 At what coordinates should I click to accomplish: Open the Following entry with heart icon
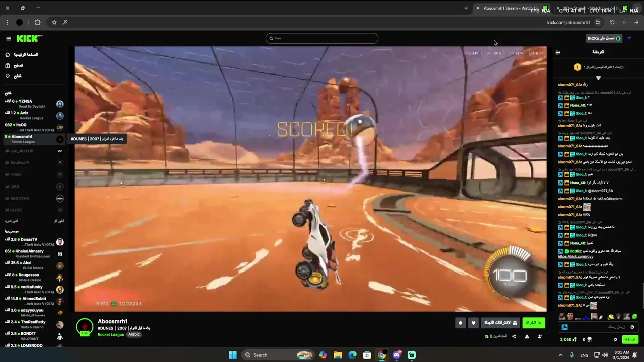13,76
